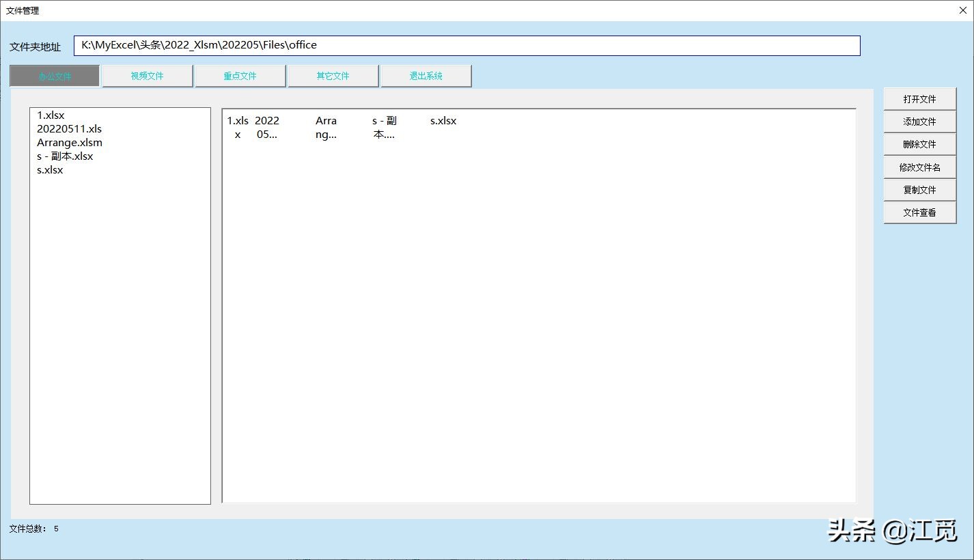Select 1.xlsx in the left file list
The width and height of the screenshot is (974, 560).
[x=51, y=115]
